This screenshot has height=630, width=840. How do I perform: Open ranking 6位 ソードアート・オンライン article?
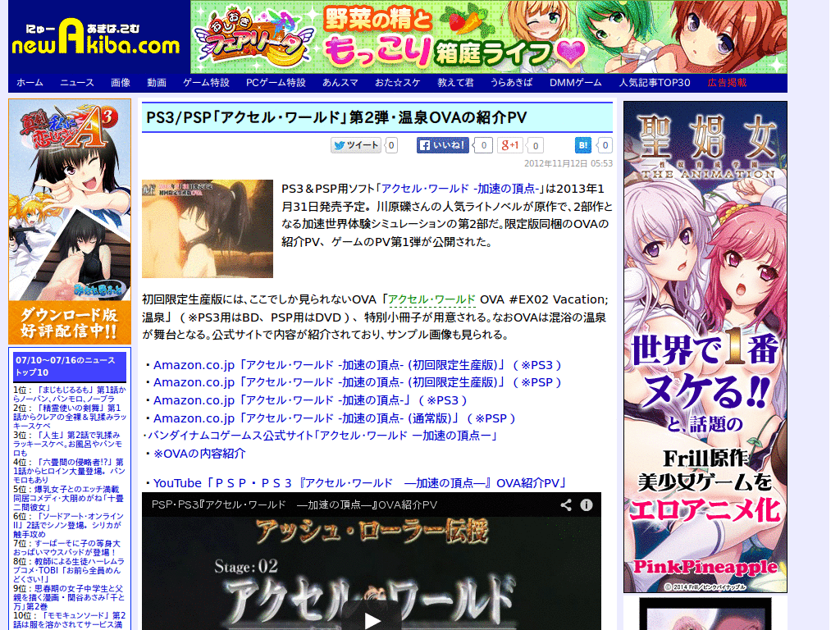(x=70, y=525)
